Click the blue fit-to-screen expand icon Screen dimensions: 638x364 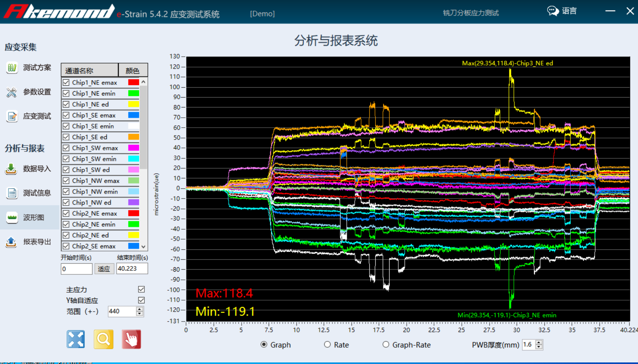pos(76,339)
